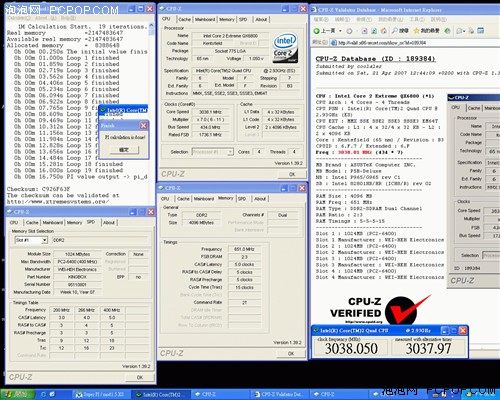Expand the Processor selection dropdown in CPU-Z
The height and width of the screenshot is (400, 500).
[230, 152]
